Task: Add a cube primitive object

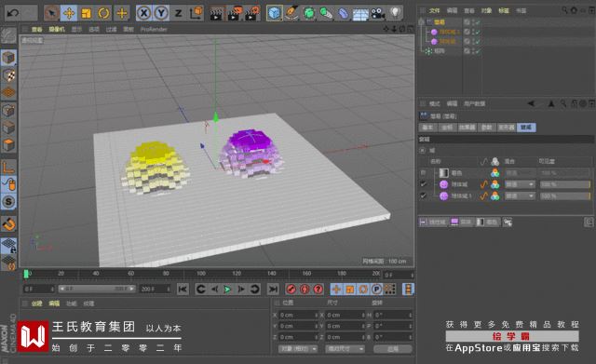Action: click(274, 13)
